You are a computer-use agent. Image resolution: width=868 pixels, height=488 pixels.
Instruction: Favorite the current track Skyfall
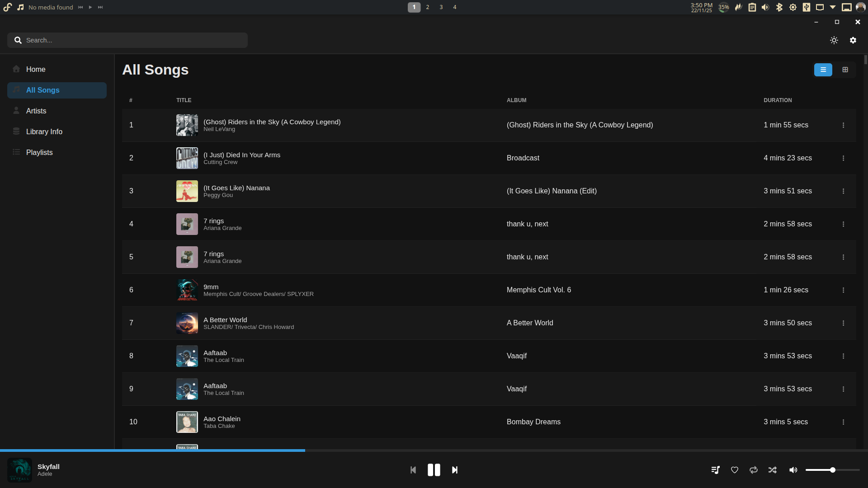[734, 470]
